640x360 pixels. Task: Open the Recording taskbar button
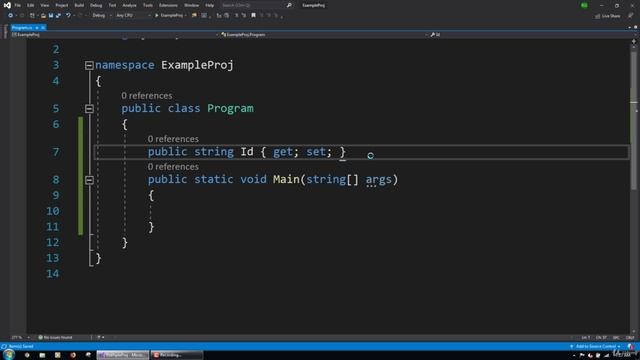pos(176,355)
